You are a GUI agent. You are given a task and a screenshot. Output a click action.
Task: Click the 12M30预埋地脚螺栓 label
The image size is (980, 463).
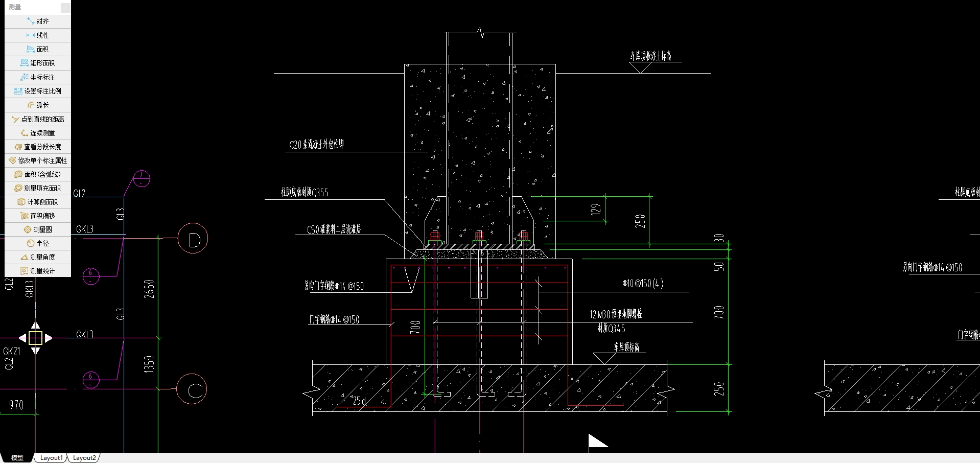tap(616, 314)
